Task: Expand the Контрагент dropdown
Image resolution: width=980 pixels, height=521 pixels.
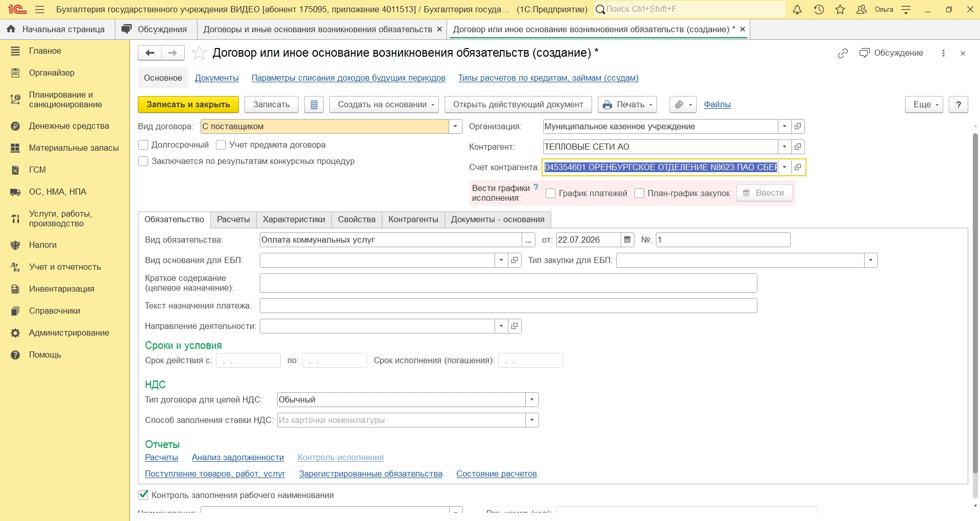Action: pos(785,147)
